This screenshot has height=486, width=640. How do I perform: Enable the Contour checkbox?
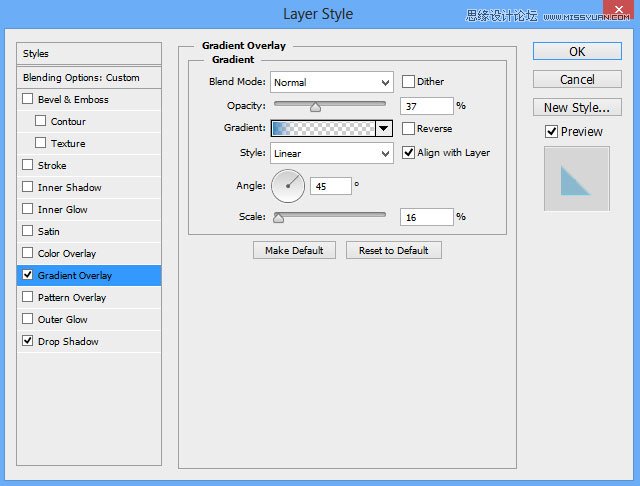40,121
